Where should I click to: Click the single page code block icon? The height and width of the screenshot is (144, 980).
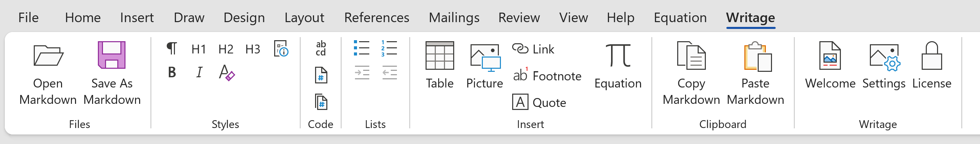click(x=321, y=75)
